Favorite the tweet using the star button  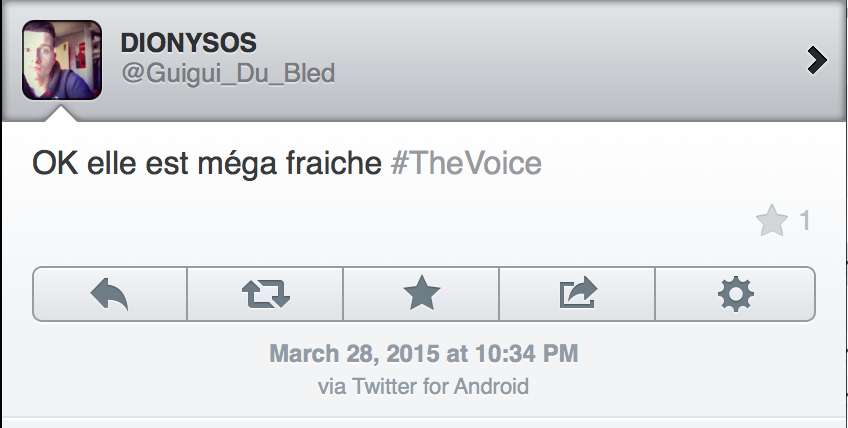tap(421, 294)
